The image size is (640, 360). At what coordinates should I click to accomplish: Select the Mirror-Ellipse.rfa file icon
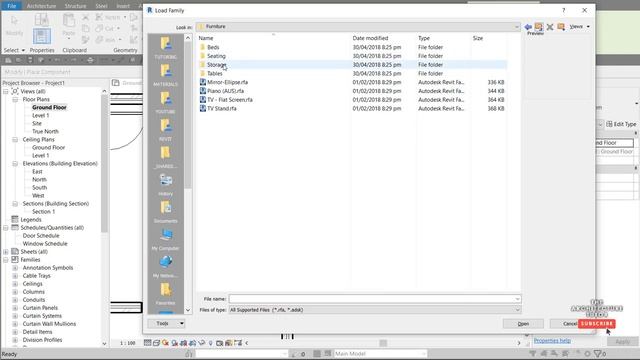click(x=202, y=82)
